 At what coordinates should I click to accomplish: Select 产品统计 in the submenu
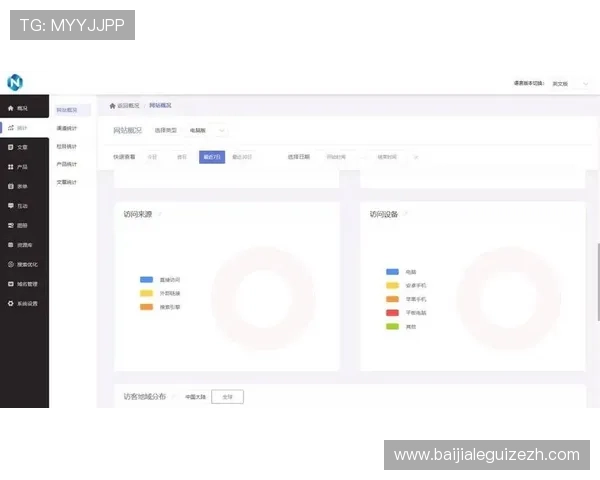[67, 164]
